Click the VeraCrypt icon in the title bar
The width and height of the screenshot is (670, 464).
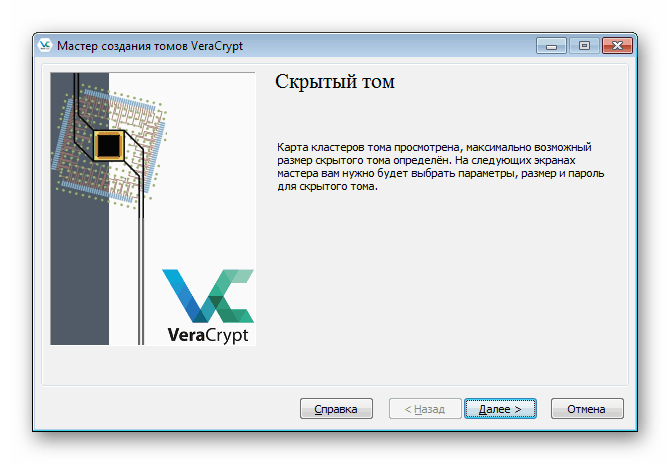click(44, 45)
